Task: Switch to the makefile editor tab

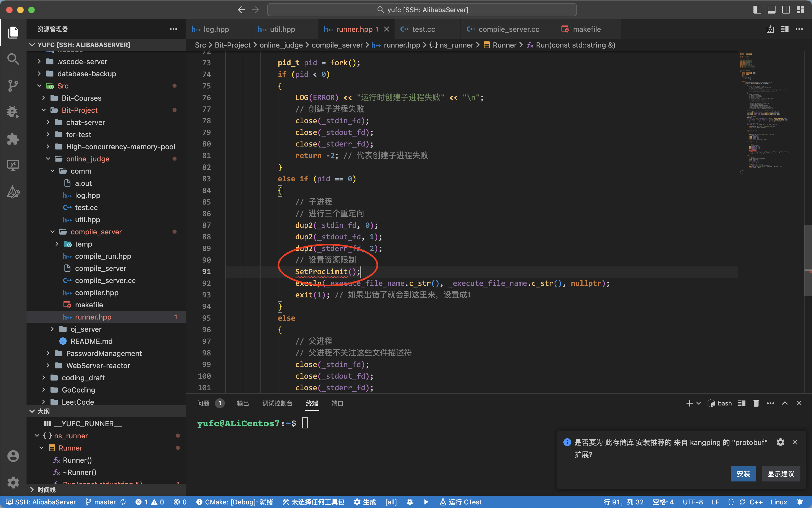Action: point(588,29)
